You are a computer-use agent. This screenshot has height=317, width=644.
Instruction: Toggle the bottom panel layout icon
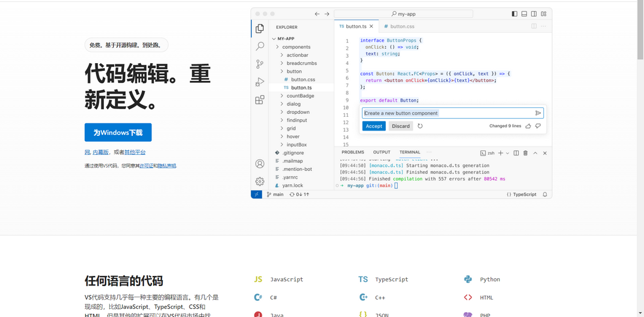click(x=524, y=14)
